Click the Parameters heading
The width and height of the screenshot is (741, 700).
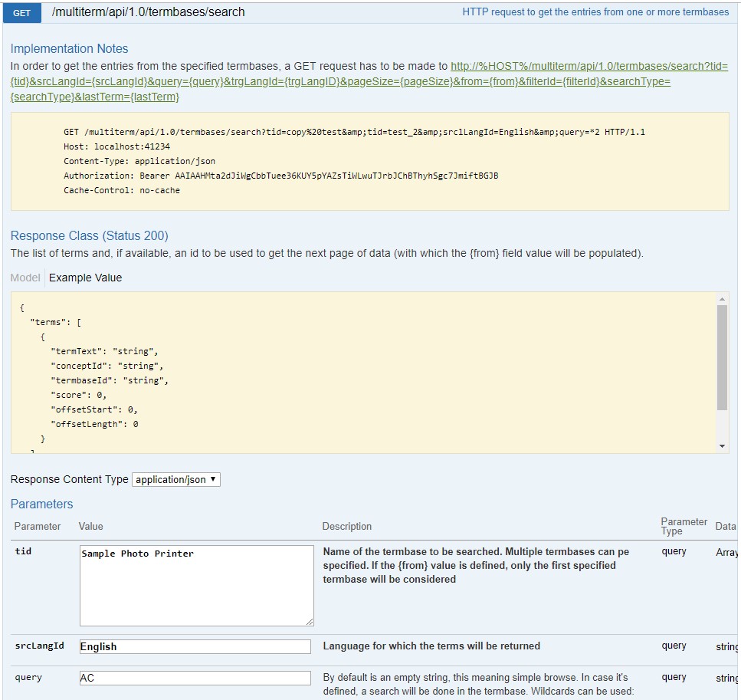coord(41,504)
